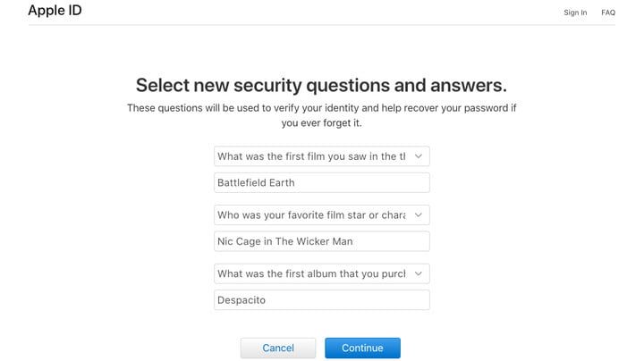Click the chevron on the first film question
Screen dimensions: 644x361
[x=418, y=156]
